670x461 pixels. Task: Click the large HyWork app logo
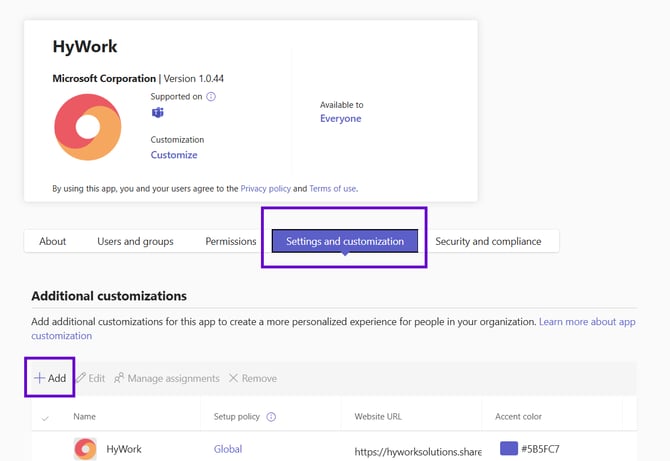(88, 126)
